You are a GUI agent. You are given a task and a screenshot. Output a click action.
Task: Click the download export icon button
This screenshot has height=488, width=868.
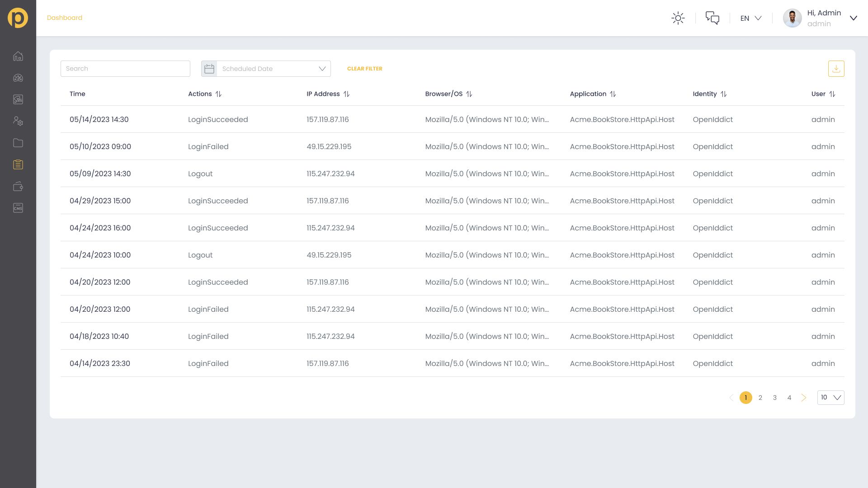click(836, 69)
